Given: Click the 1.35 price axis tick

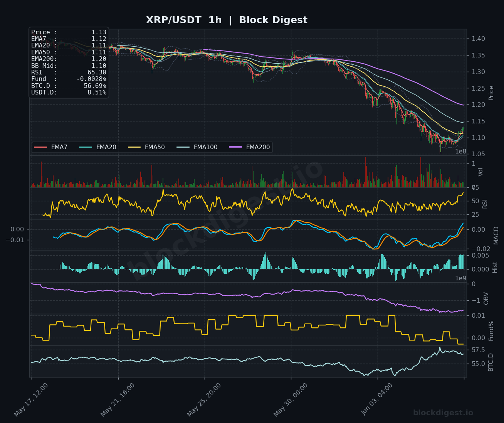Looking at the screenshot, I should 478,56.
